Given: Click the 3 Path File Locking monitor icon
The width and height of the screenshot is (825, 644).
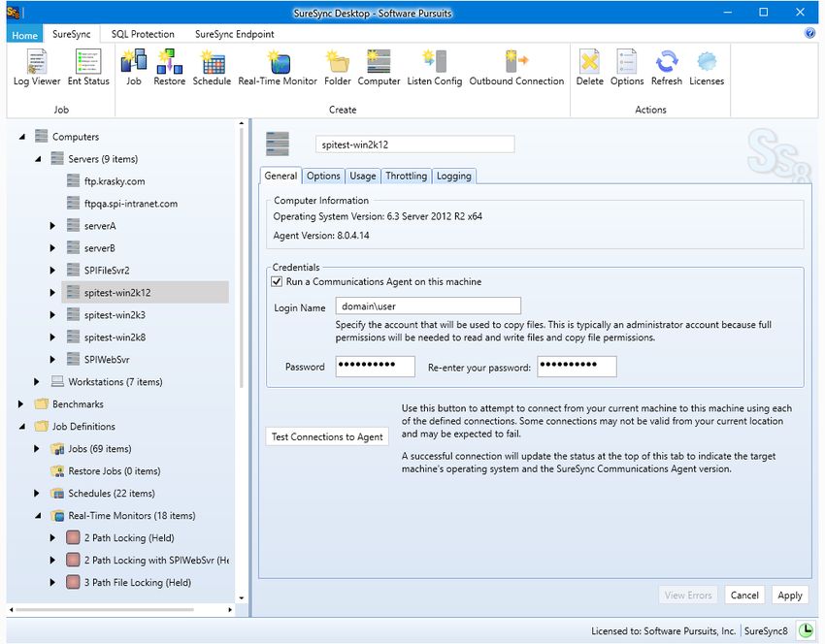Looking at the screenshot, I should [73, 582].
